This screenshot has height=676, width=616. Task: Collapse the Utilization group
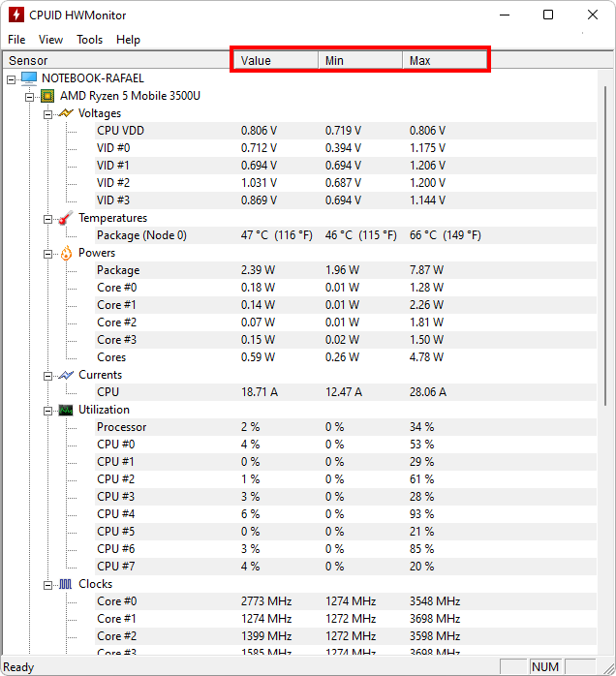pyautogui.click(x=47, y=411)
